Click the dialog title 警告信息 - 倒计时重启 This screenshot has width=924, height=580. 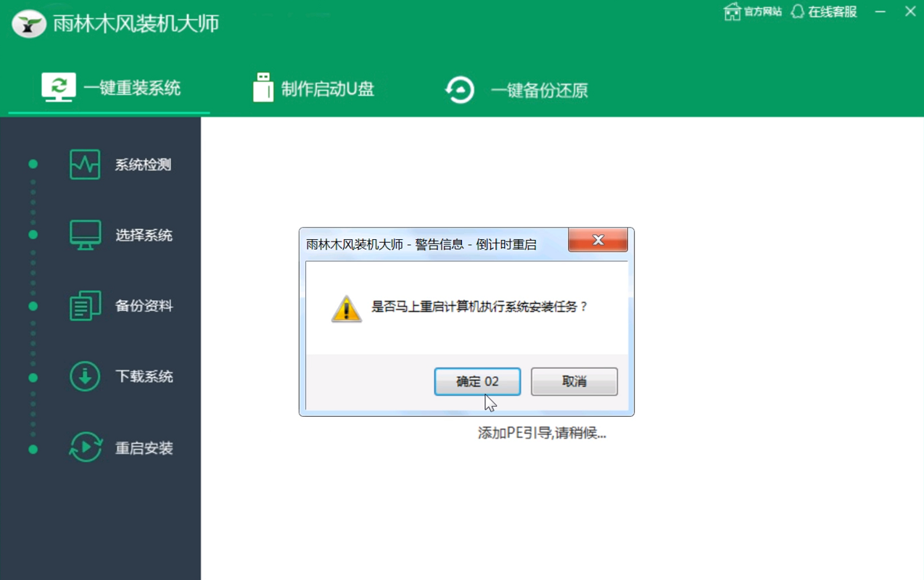click(476, 244)
